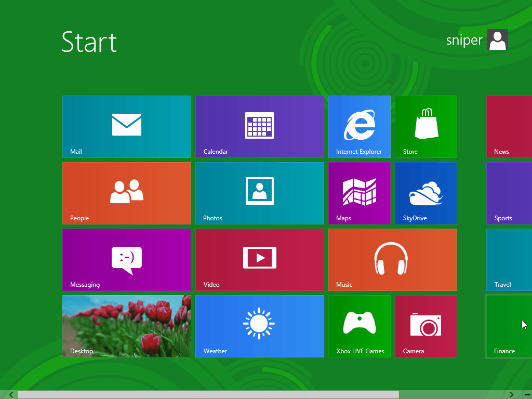Click the horizontal scrollbar thumb
Viewport: 532px width, 399px height.
tap(208, 395)
